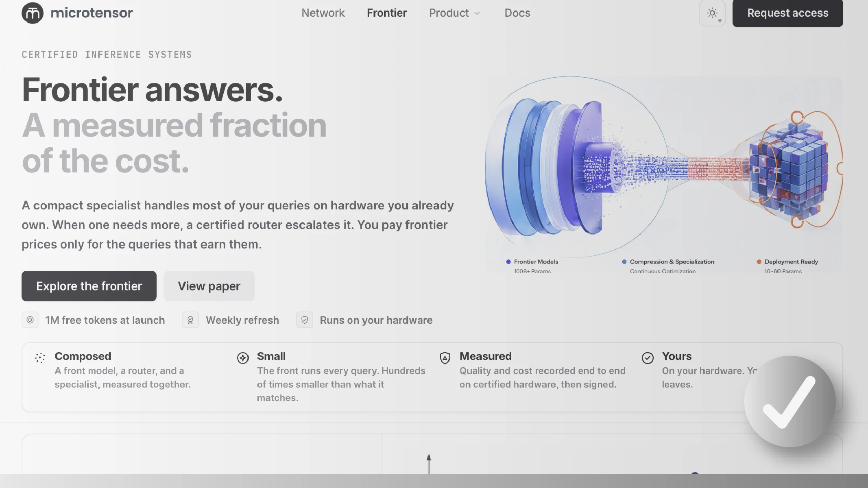Click the Composed sparkle dots icon
This screenshot has width=868, height=488.
click(x=40, y=358)
